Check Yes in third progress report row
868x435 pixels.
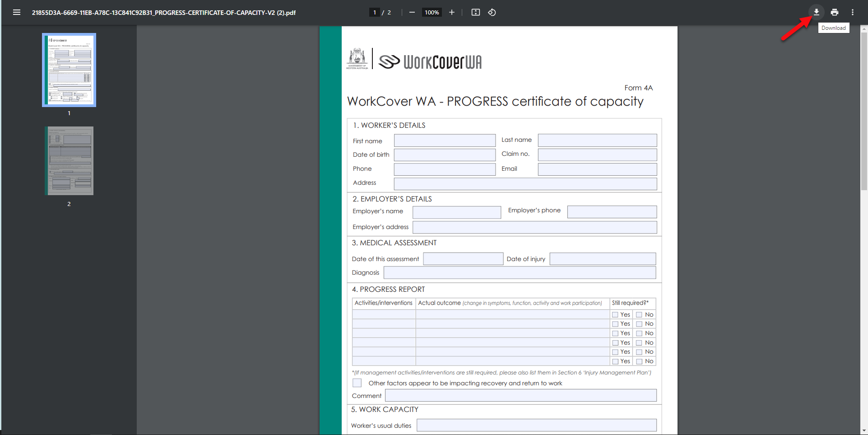tap(615, 333)
